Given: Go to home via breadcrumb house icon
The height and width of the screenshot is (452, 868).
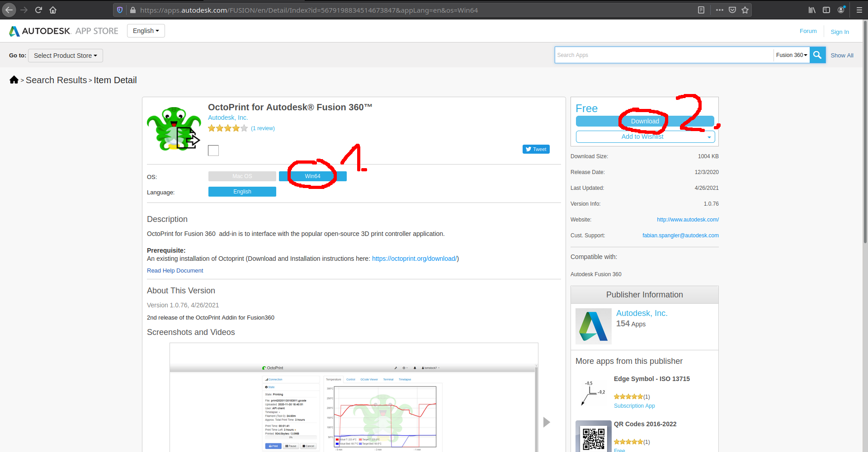Looking at the screenshot, I should pyautogui.click(x=14, y=80).
